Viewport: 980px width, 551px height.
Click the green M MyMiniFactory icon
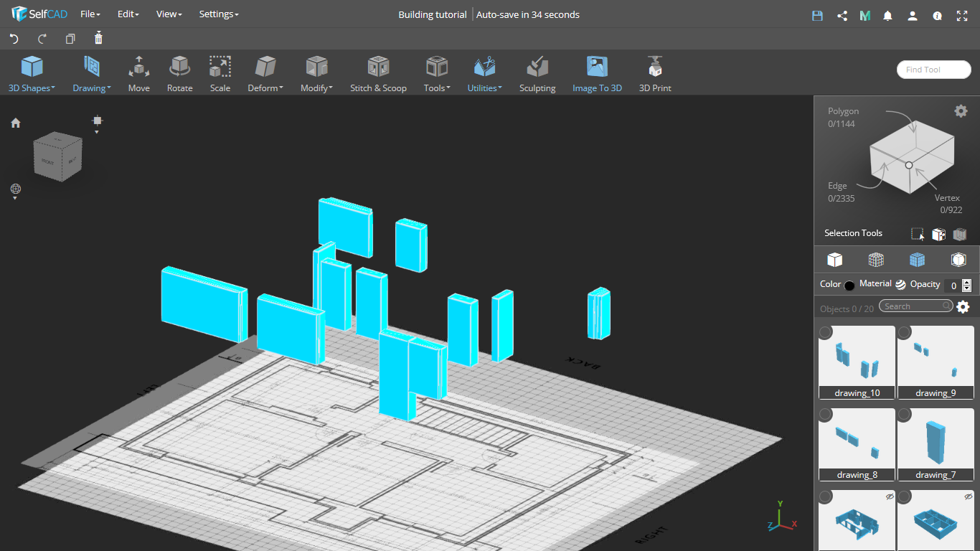pyautogui.click(x=865, y=15)
